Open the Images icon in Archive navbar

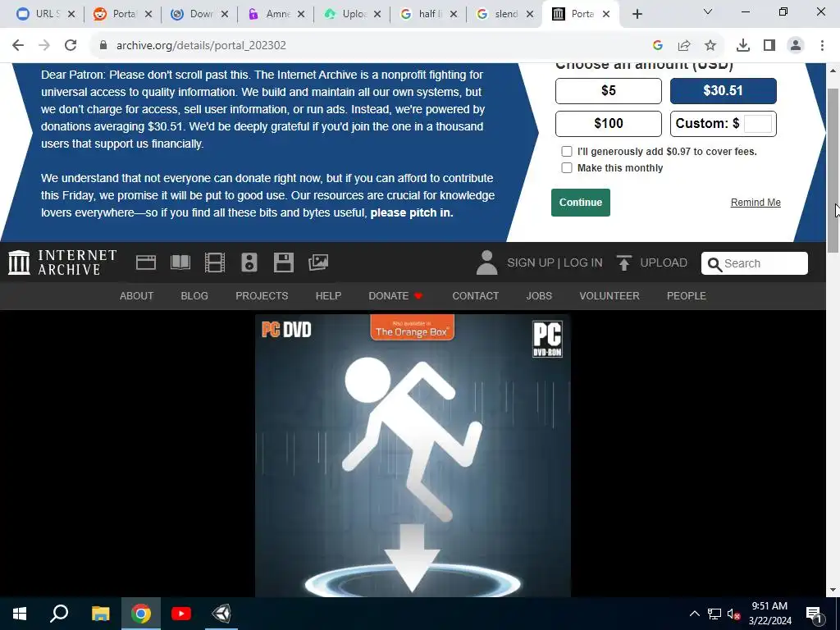pyautogui.click(x=318, y=262)
